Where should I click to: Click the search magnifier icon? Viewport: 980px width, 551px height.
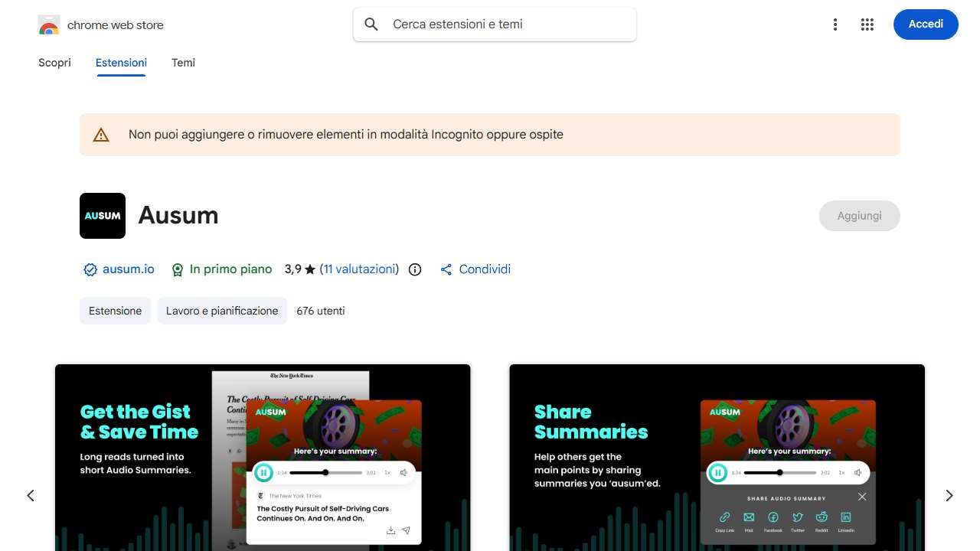point(371,24)
